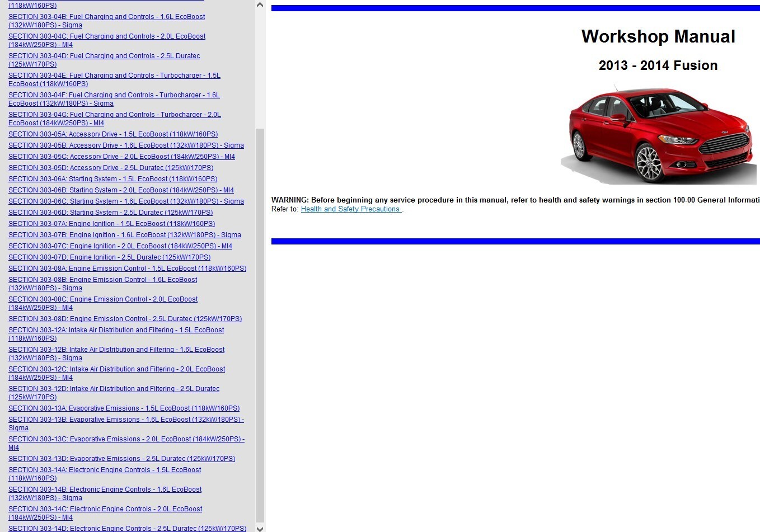Open SECTION 303-08C Engine Emission Control 2.0L
760x532 pixels.
(x=103, y=303)
